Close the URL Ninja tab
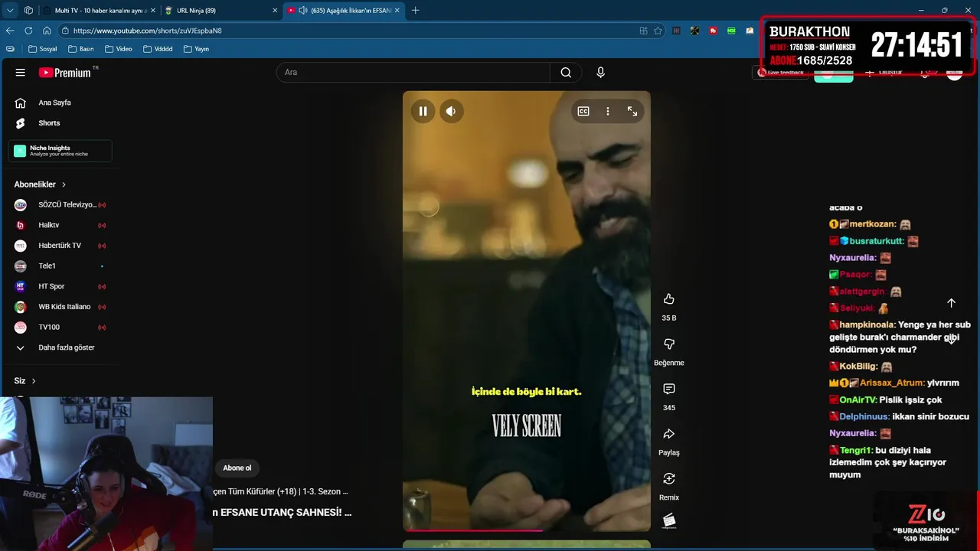 pyautogui.click(x=275, y=10)
